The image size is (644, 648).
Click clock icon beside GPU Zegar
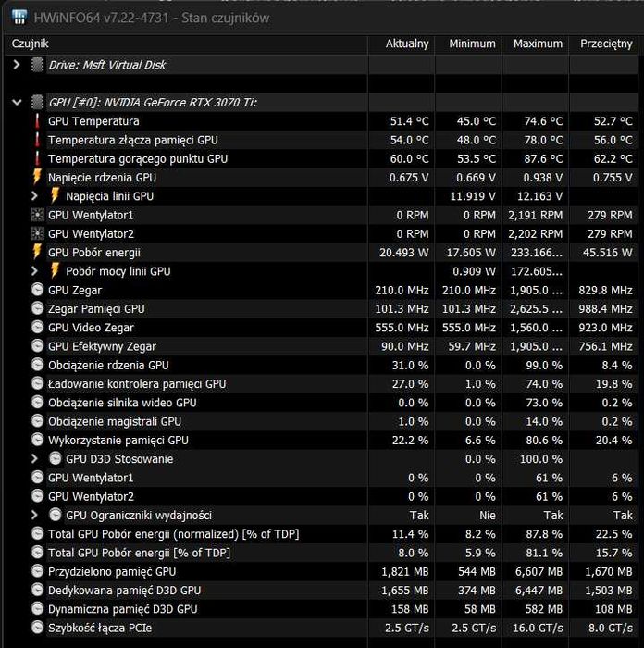(37, 290)
